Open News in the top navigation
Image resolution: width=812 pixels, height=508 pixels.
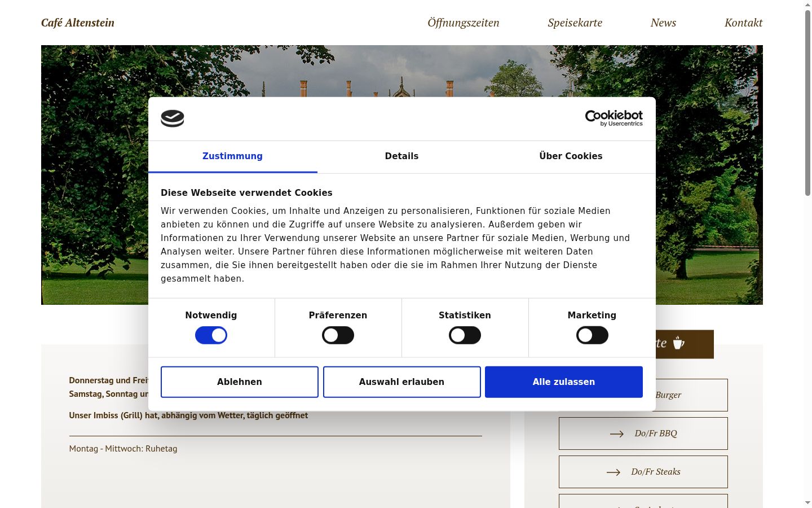[x=663, y=23]
